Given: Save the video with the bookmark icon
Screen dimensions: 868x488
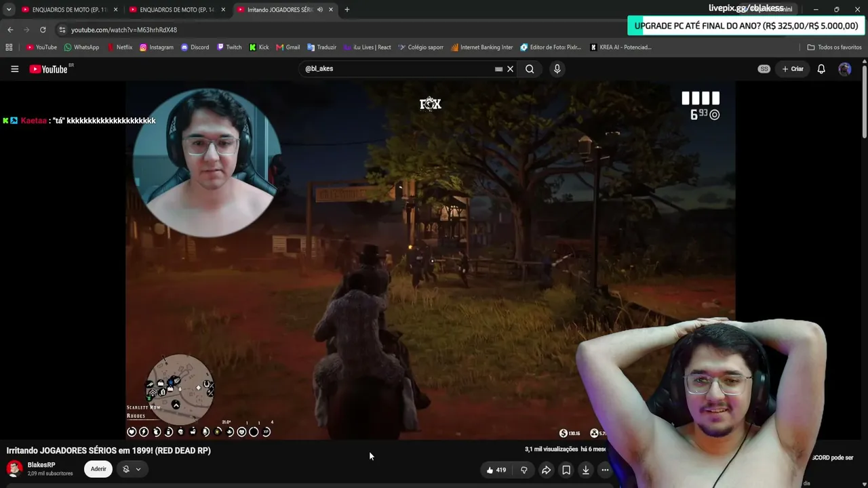Looking at the screenshot, I should [566, 470].
